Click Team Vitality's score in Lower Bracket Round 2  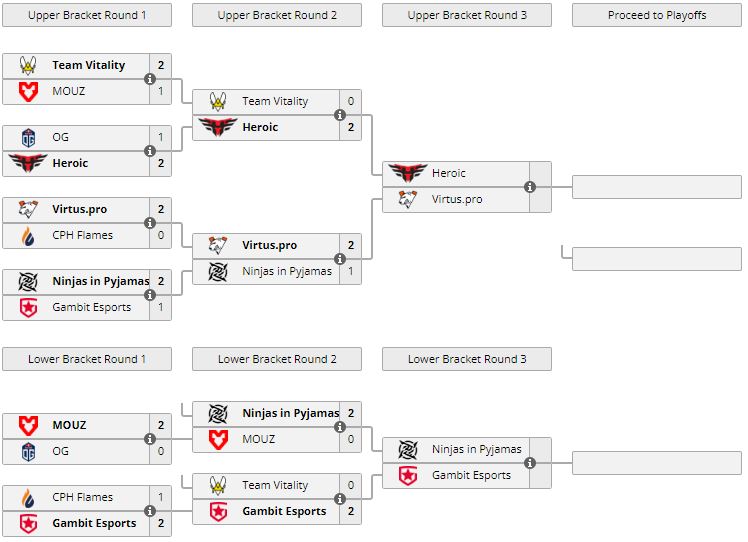pyautogui.click(x=350, y=486)
